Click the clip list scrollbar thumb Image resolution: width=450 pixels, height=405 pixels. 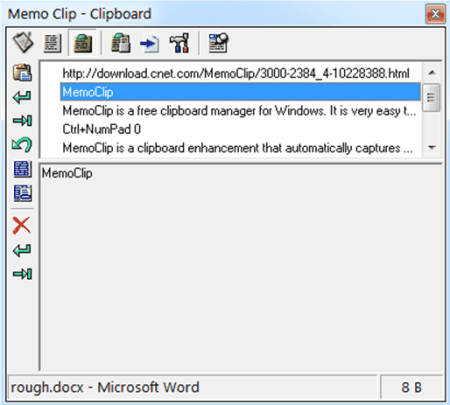coord(431,97)
